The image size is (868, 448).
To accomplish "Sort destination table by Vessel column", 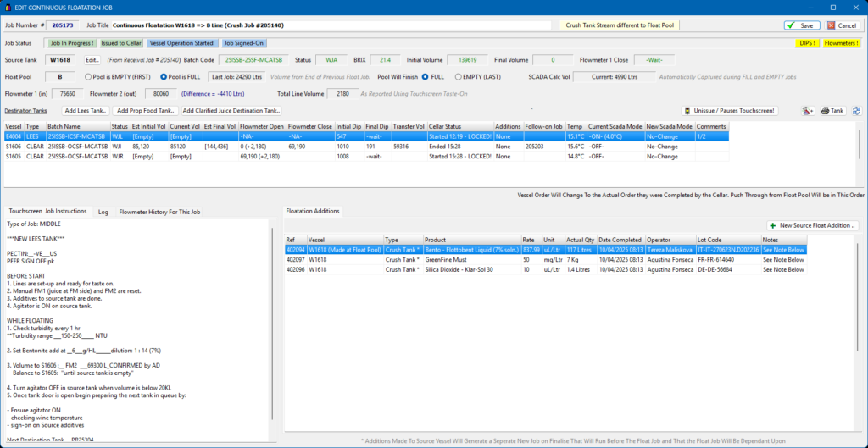I will pyautogui.click(x=14, y=126).
